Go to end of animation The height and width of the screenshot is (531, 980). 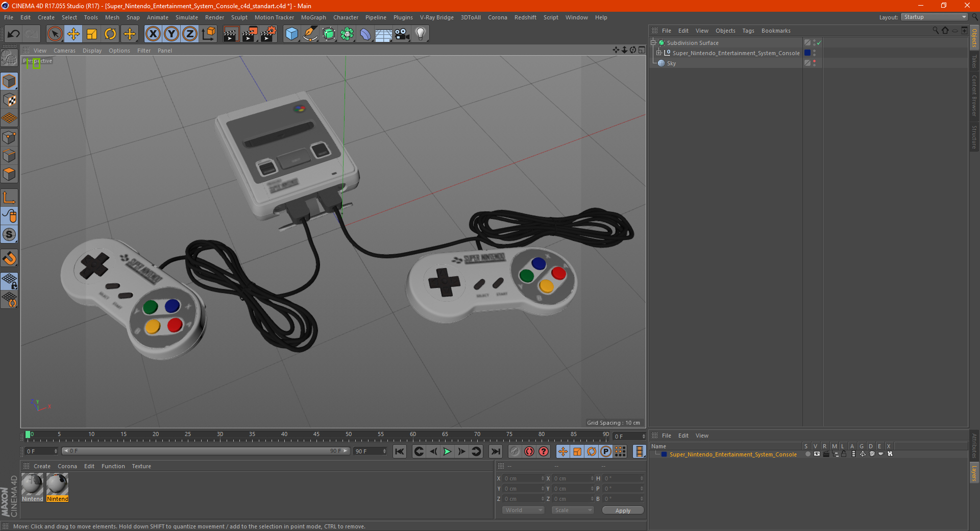[495, 451]
